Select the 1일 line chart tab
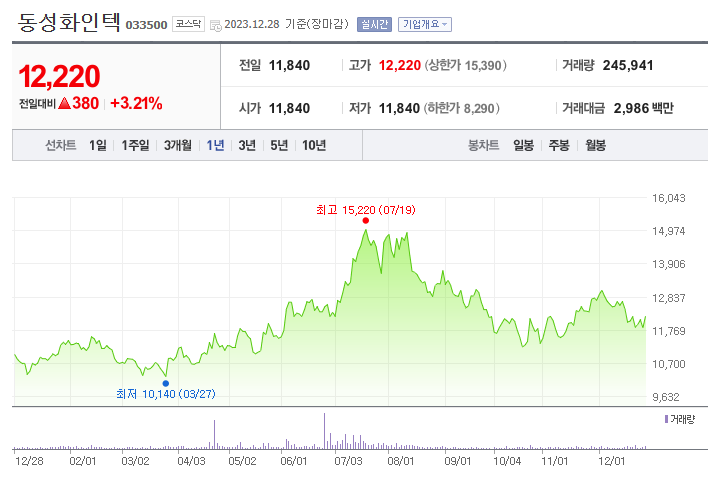The image size is (708, 490). point(98,145)
